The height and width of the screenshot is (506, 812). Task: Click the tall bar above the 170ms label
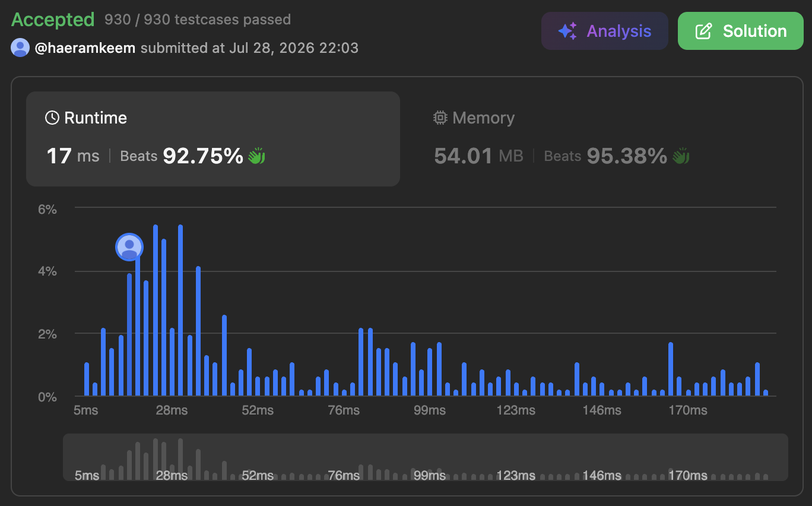click(671, 369)
